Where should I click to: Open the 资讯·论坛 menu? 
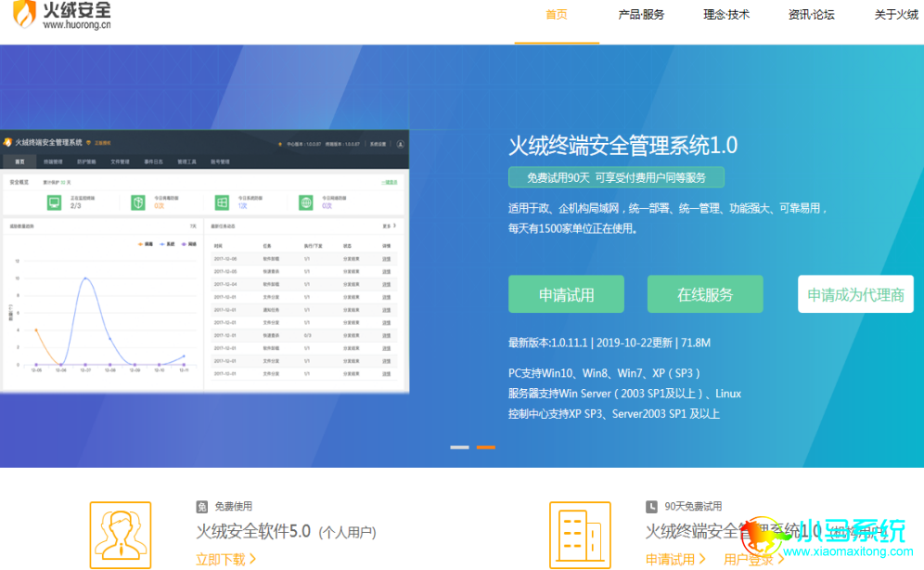(811, 15)
